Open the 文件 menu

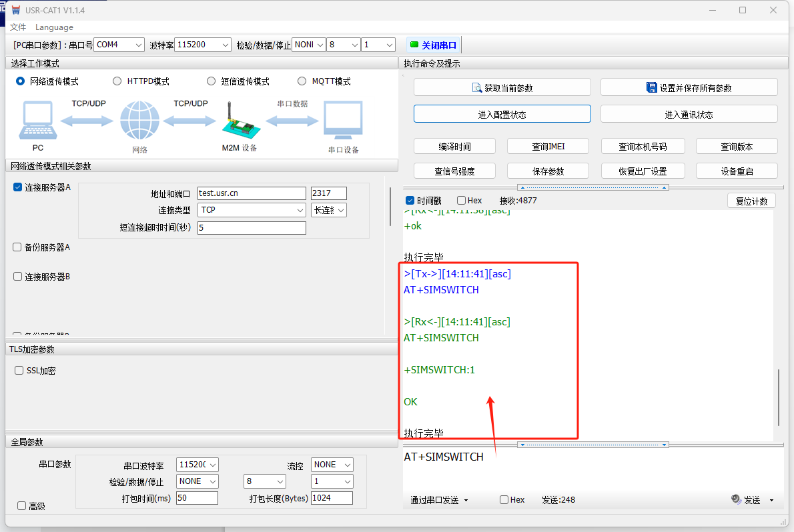pos(18,27)
